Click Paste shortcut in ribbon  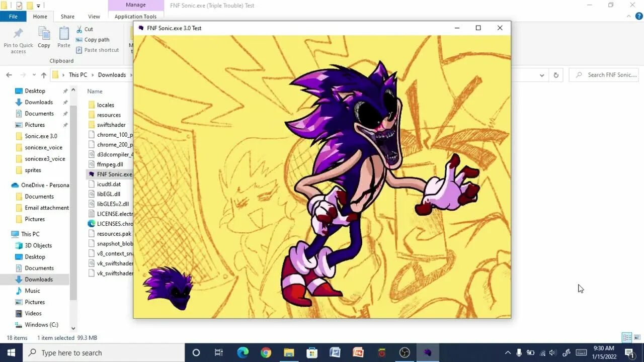[x=98, y=50]
